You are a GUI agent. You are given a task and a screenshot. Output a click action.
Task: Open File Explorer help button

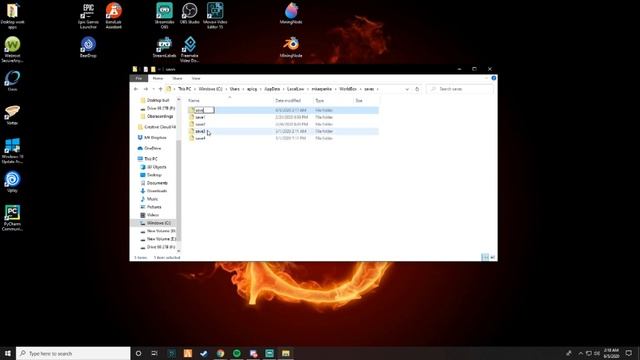coord(493,78)
